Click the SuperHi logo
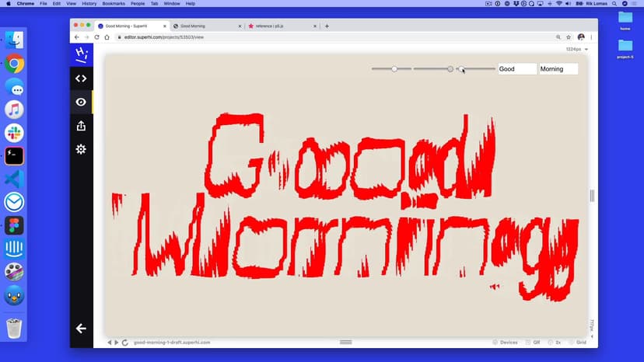This screenshot has width=644, height=362. 81,54
